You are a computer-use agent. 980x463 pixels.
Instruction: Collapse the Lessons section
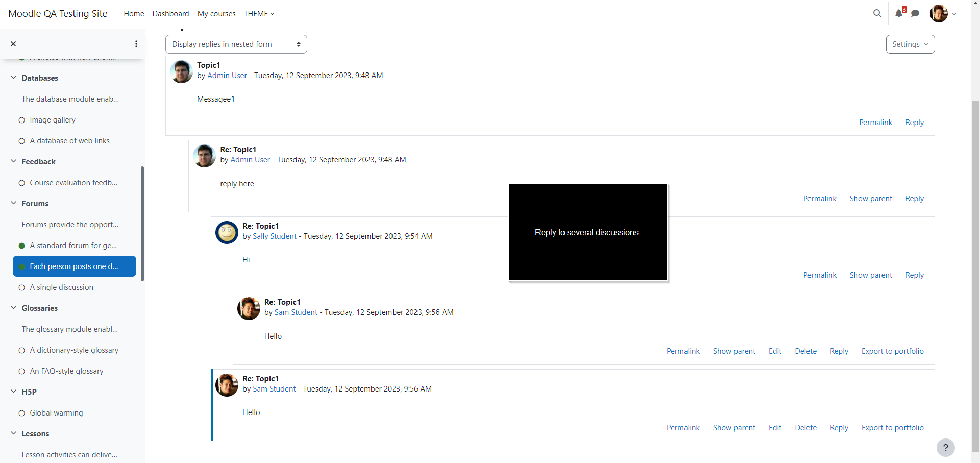coord(13,433)
